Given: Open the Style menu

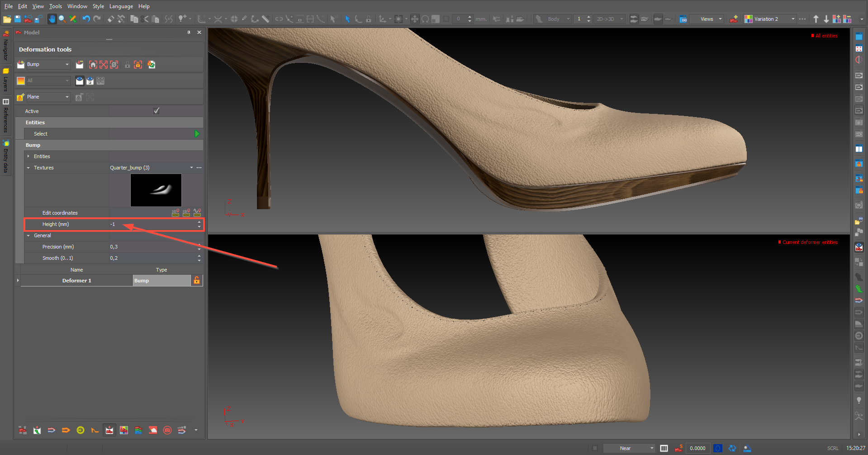Looking at the screenshot, I should pos(98,6).
